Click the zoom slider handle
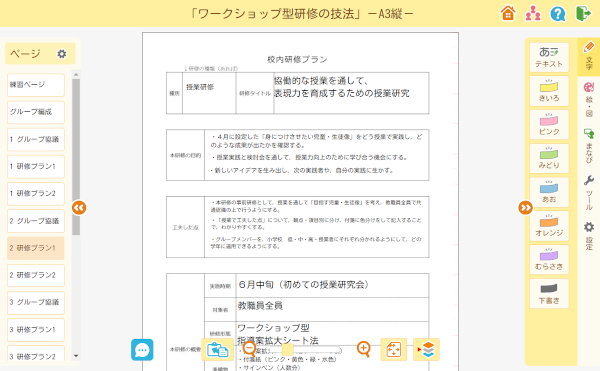 [287, 350]
